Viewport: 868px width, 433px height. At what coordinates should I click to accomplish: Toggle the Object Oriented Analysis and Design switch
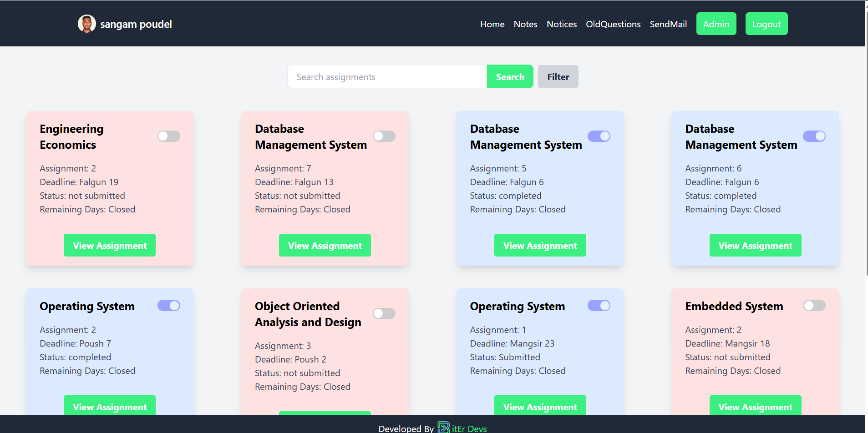(384, 313)
